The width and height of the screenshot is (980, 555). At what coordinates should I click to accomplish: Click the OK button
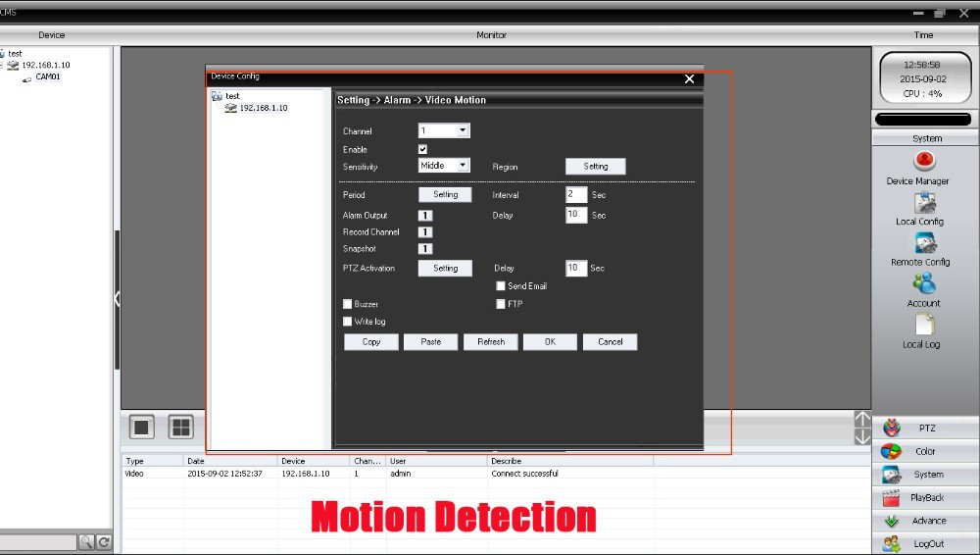pyautogui.click(x=550, y=342)
